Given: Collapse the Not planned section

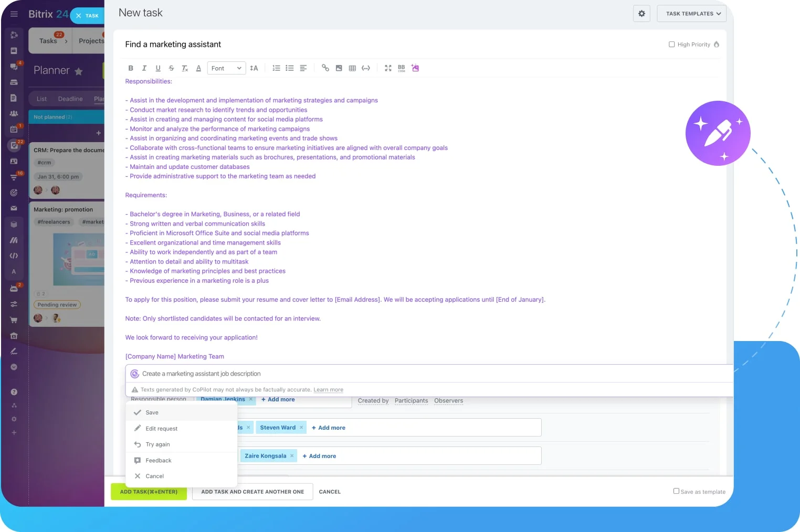Looking at the screenshot, I should pos(53,116).
